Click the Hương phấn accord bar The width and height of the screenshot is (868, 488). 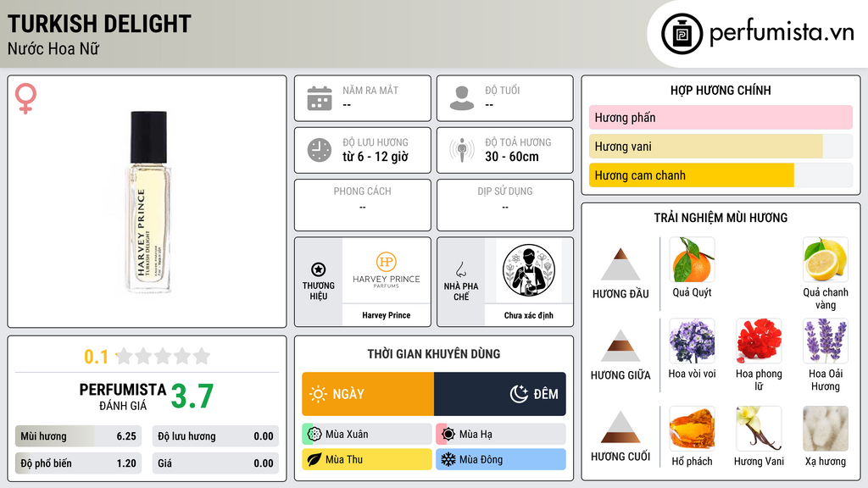[721, 117]
